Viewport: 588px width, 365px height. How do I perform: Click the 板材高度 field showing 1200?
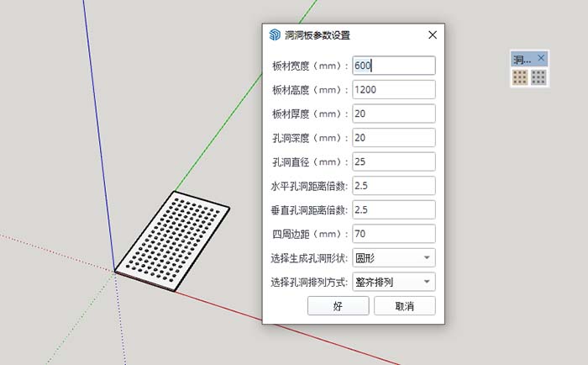click(x=394, y=89)
